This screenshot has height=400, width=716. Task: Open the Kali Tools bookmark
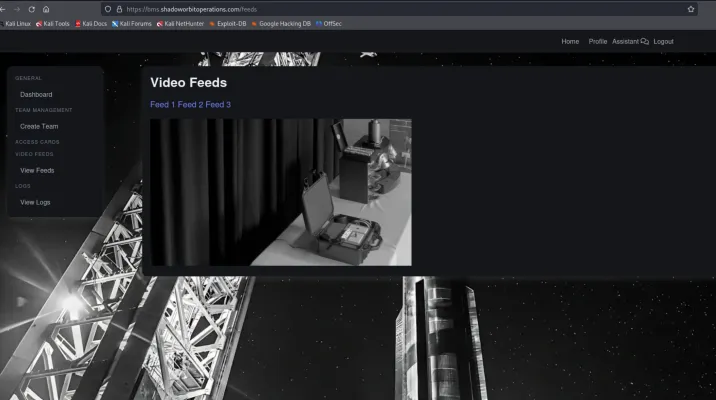(53, 23)
